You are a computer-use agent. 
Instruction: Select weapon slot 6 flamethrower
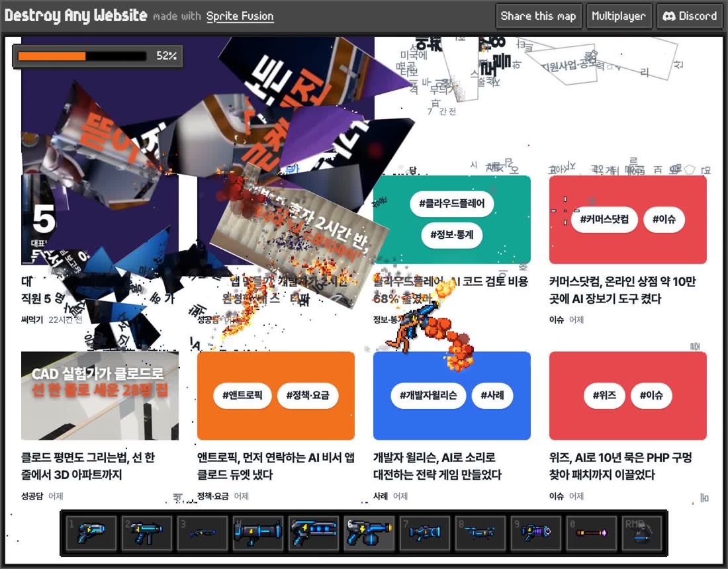click(369, 533)
